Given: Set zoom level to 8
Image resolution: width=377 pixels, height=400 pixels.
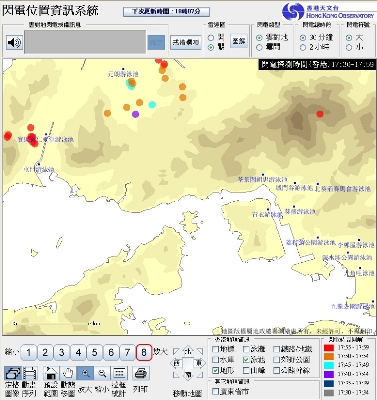Looking at the screenshot, I should [144, 352].
